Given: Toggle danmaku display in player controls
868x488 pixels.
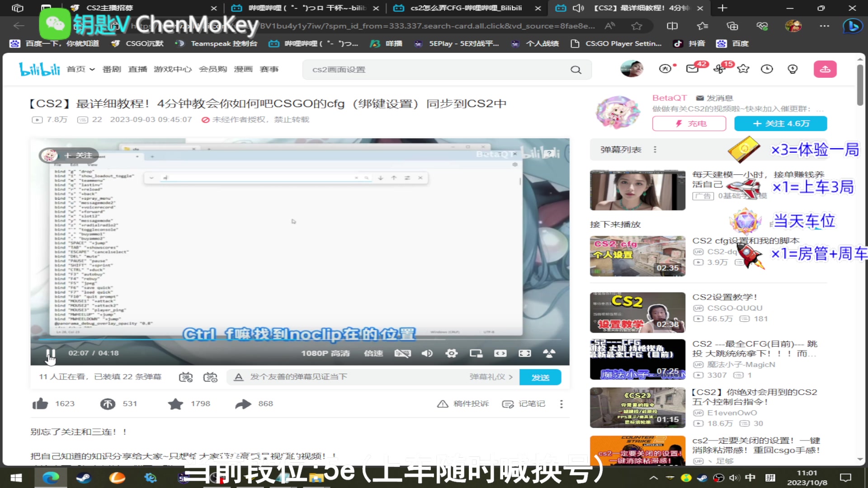Looking at the screenshot, I should point(402,353).
